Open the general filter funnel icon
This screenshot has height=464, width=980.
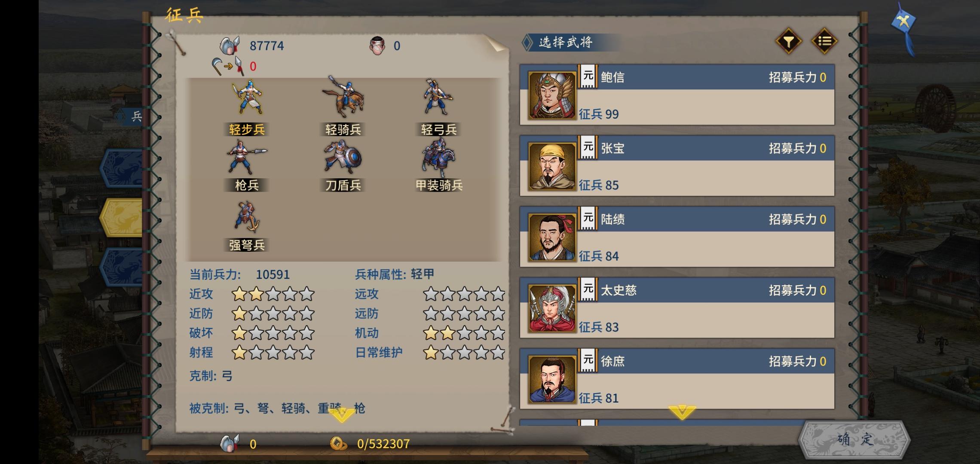point(788,41)
